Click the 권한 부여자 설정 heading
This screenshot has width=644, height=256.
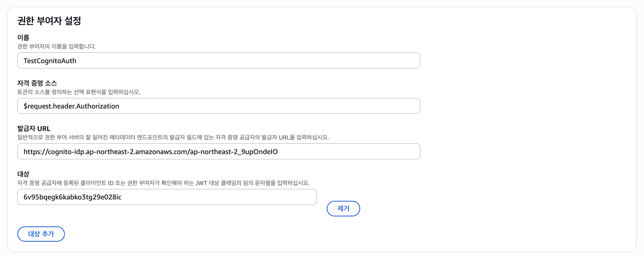(49, 21)
